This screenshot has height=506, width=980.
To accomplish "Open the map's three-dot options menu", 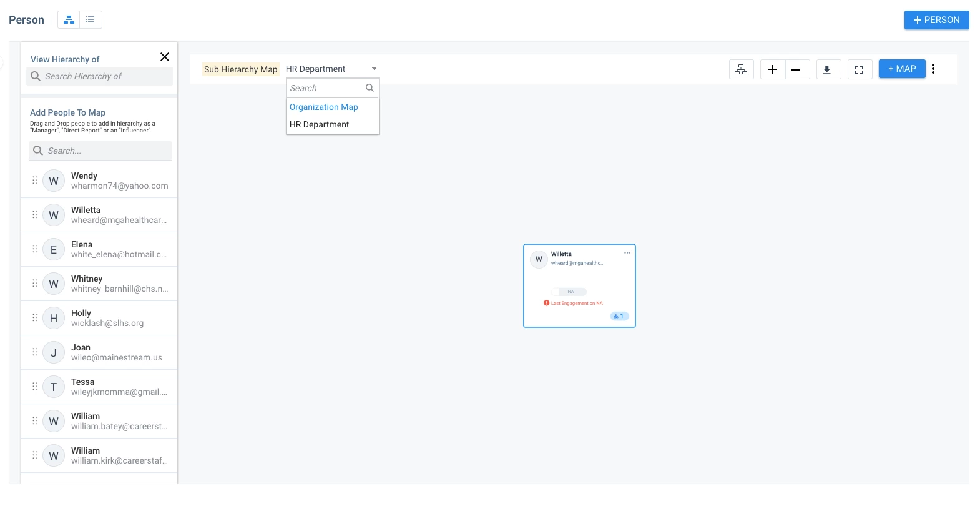I will (x=933, y=69).
